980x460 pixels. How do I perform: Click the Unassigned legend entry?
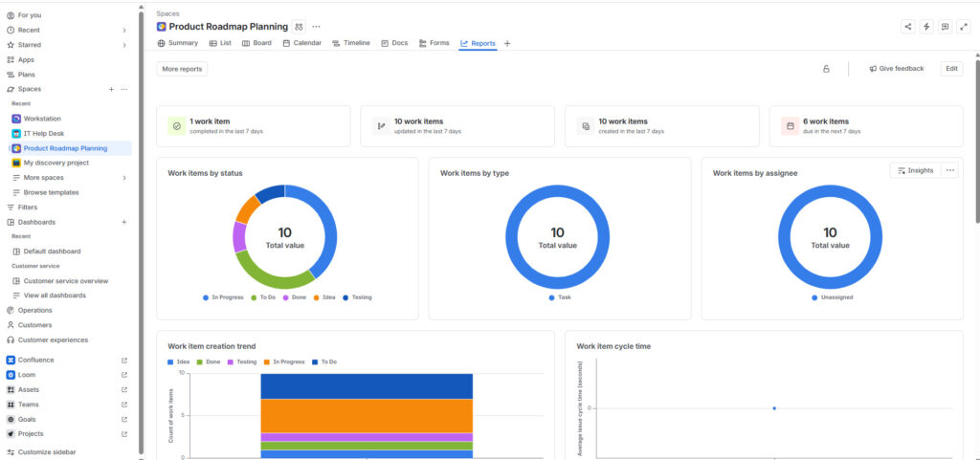(x=833, y=297)
